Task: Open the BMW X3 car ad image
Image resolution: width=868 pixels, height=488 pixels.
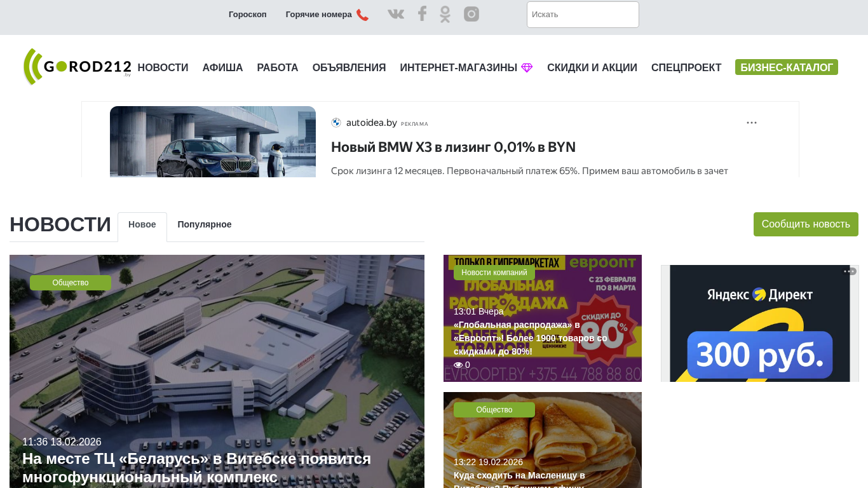Action: [x=213, y=142]
